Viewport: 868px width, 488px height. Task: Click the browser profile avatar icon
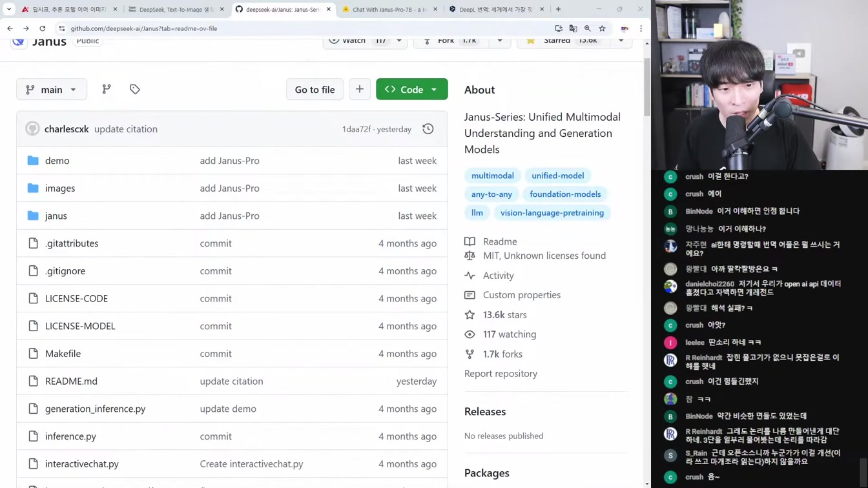click(625, 28)
